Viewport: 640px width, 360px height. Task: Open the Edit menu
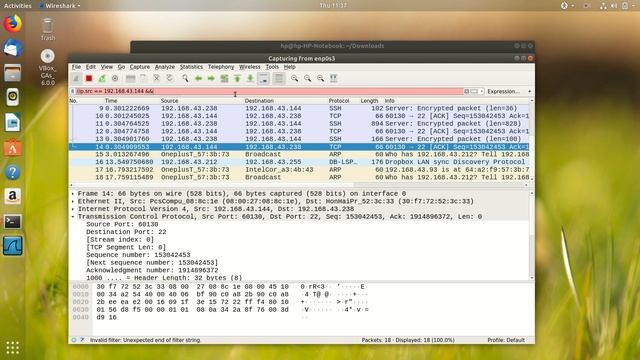click(91, 67)
